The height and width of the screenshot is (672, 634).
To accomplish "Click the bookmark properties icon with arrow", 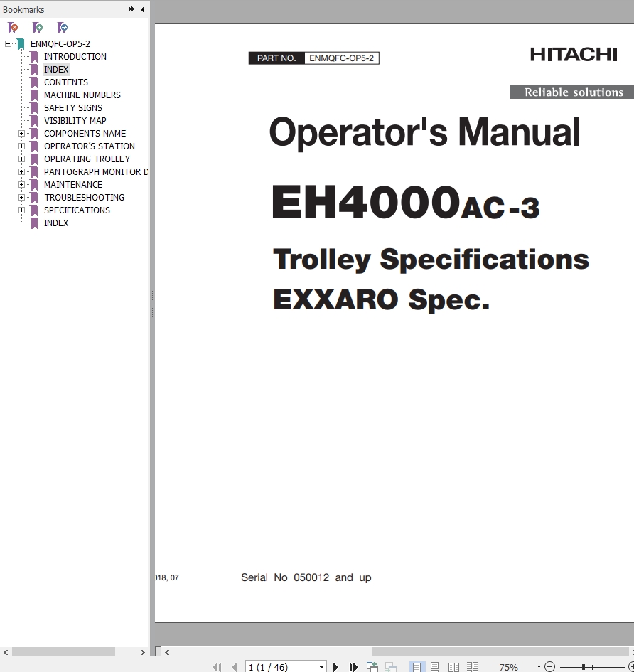I will click(x=63, y=28).
